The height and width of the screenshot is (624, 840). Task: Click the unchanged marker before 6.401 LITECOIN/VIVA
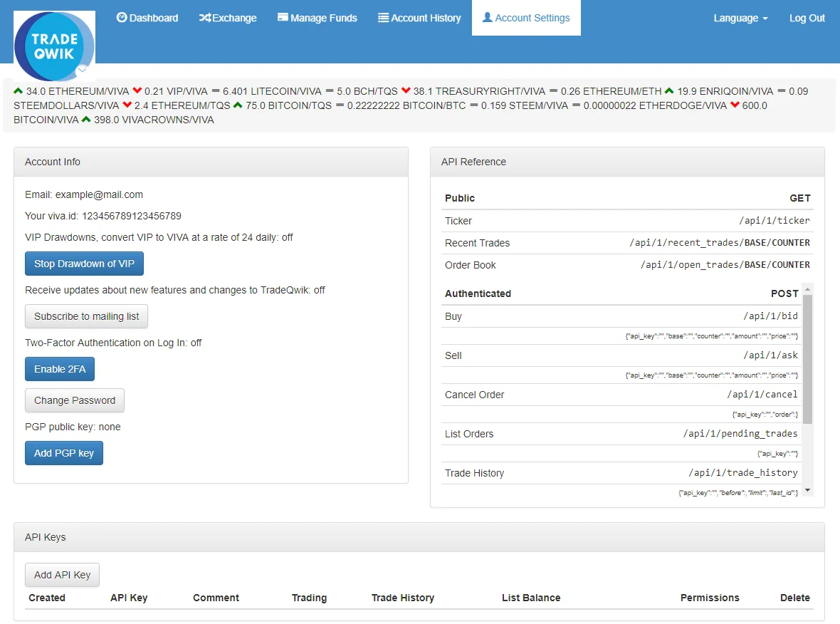pyautogui.click(x=216, y=90)
